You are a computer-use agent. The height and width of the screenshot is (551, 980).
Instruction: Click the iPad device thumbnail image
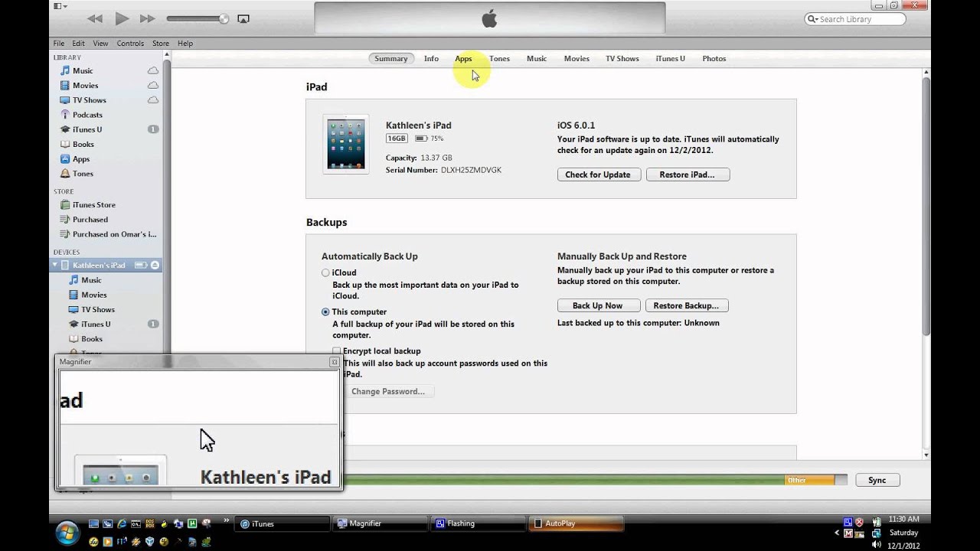click(346, 144)
